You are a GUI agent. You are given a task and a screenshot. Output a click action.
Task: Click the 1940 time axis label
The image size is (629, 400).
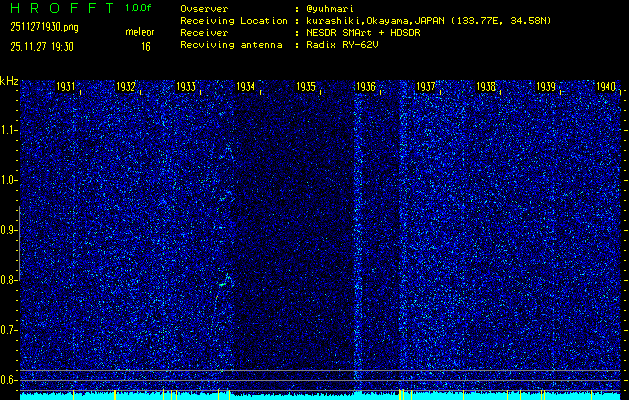(606, 87)
